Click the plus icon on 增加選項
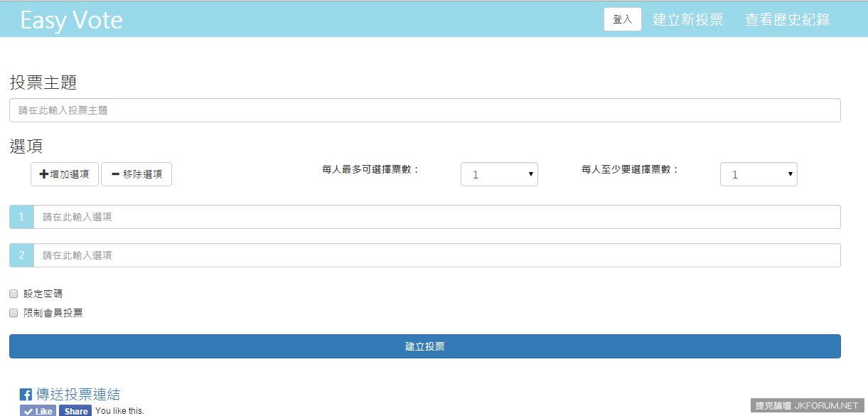868x416 pixels. point(43,174)
